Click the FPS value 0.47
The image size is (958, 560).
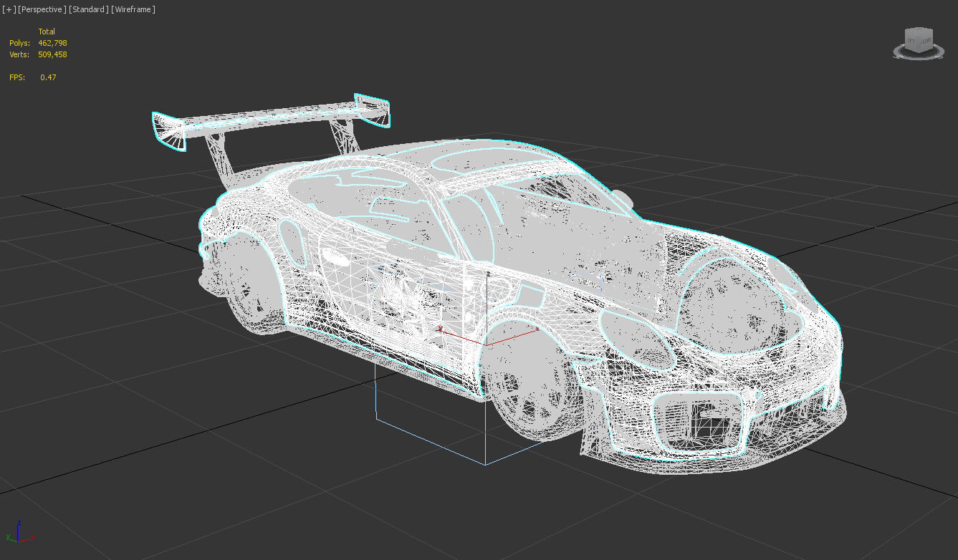pyautogui.click(x=48, y=77)
